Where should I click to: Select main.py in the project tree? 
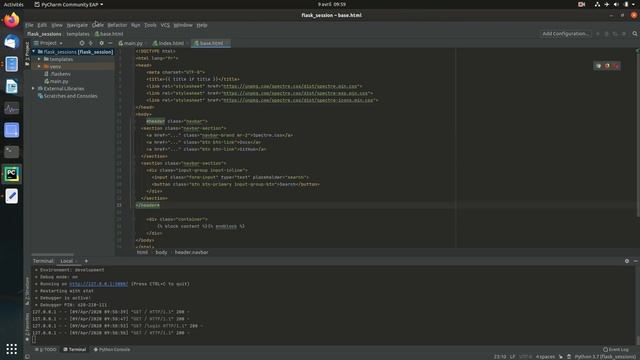pos(56,81)
